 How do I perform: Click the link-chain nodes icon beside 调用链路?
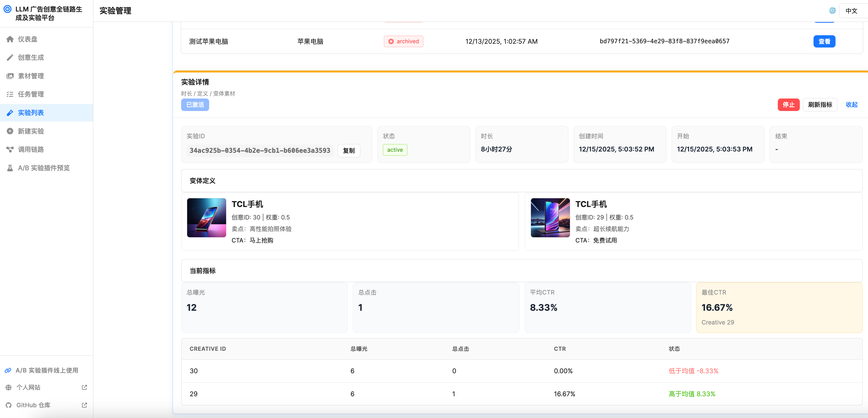click(x=10, y=149)
